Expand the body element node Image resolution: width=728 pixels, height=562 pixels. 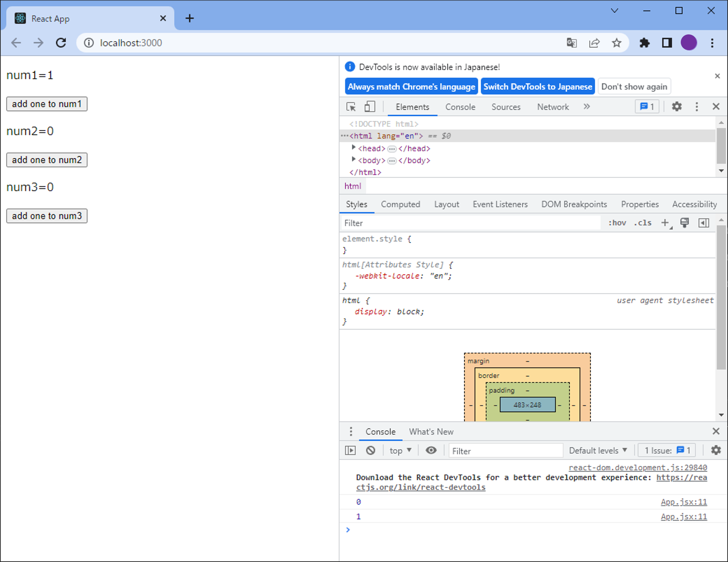pos(354,159)
